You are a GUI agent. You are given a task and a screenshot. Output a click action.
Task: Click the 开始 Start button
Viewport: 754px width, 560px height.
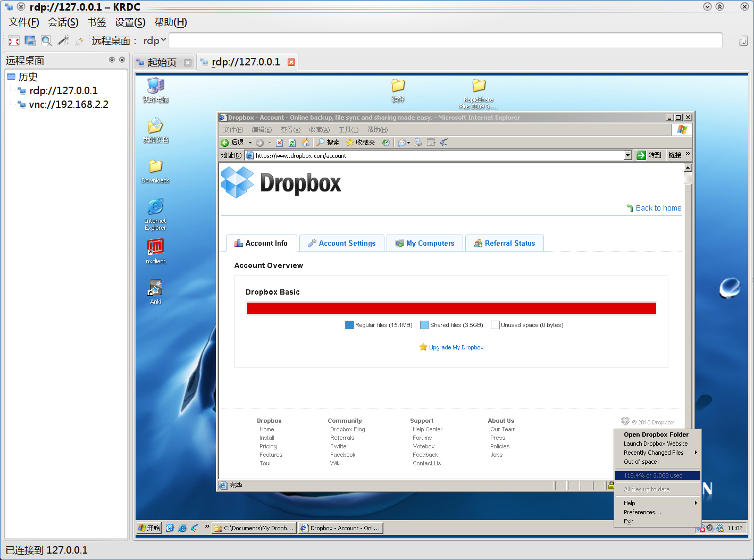coord(149,528)
